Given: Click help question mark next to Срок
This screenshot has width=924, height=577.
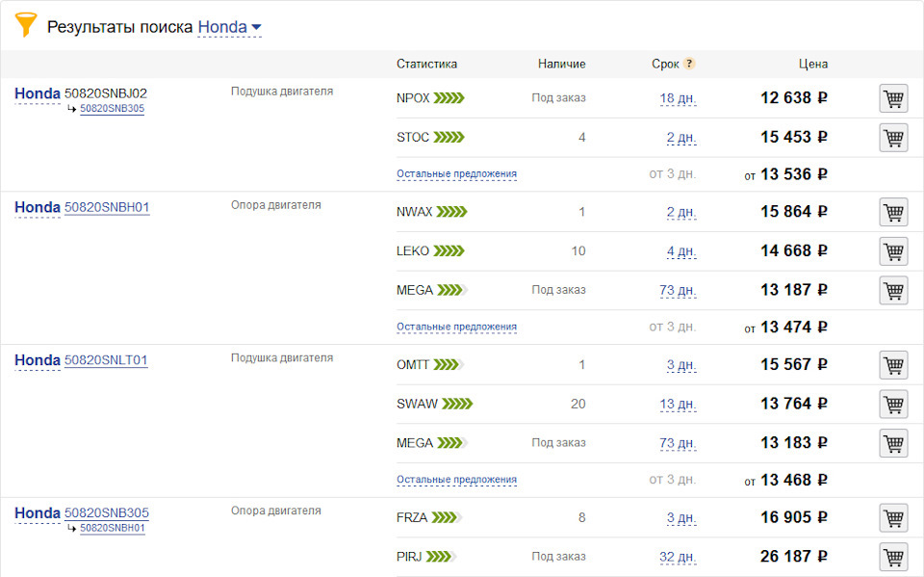Looking at the screenshot, I should 689,65.
